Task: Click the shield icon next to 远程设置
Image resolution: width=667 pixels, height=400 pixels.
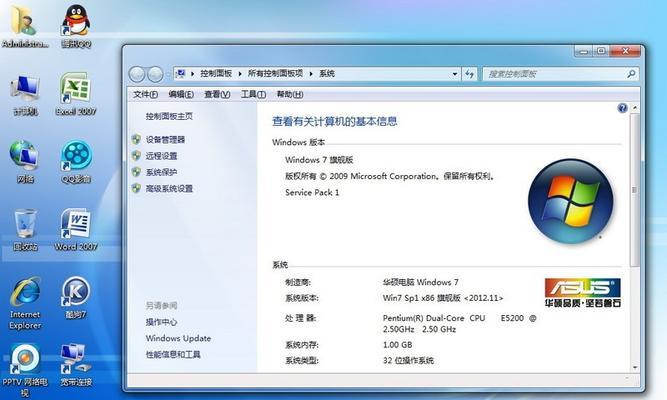Action: coord(136,155)
